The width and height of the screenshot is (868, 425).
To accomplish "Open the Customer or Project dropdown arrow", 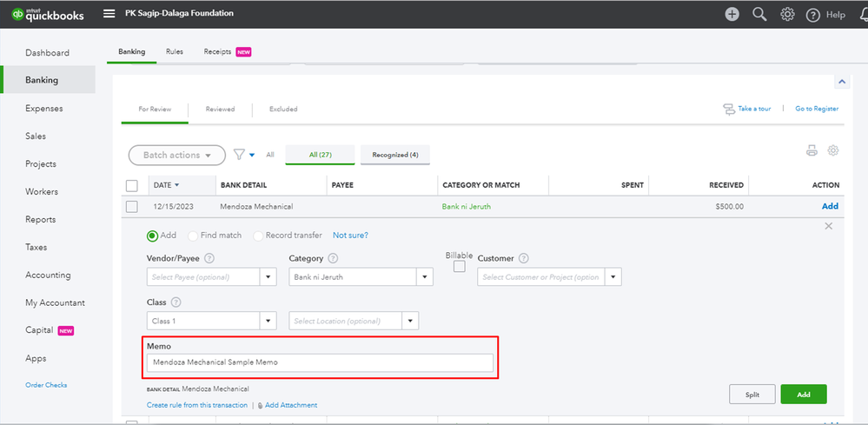I will coord(613,276).
